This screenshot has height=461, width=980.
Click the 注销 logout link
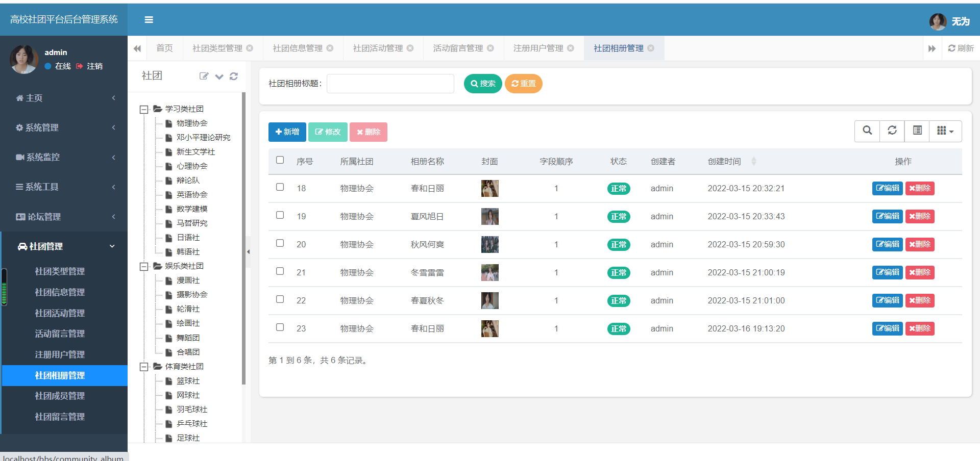click(90, 66)
